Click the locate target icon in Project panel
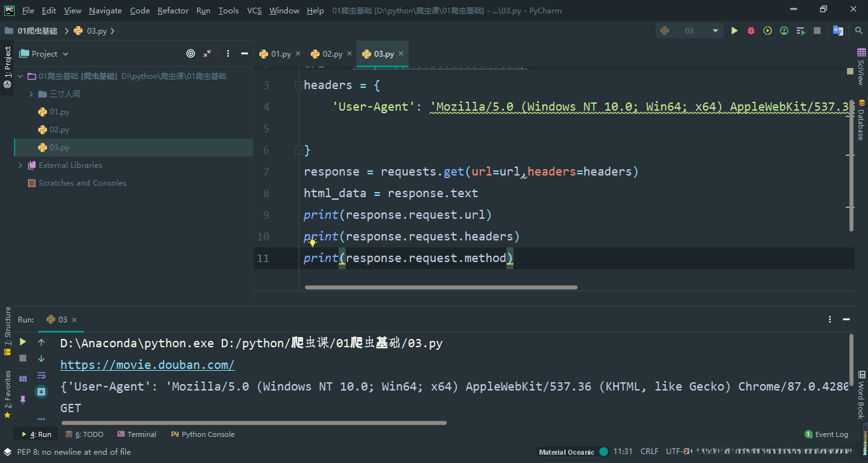Screen dimensions: 868x463 pyautogui.click(x=191, y=54)
